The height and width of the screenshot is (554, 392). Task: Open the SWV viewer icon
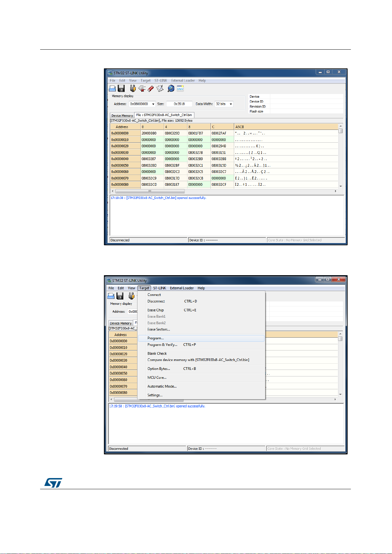click(180, 88)
